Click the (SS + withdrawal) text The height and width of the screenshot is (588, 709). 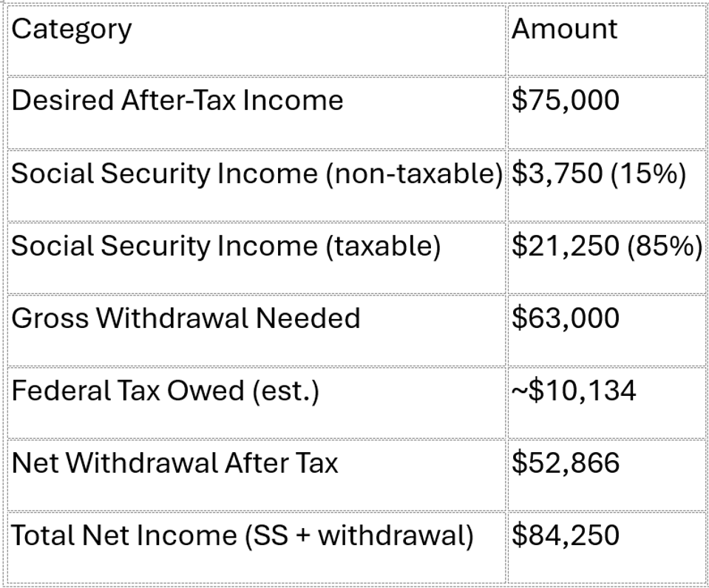pyautogui.click(x=359, y=536)
